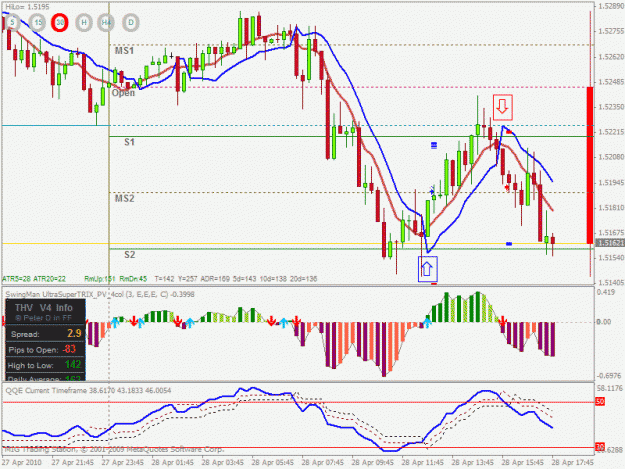Click the red TRIX down arrow near 28 Apr 15:45
Image resolution: width=625 pixels, height=469 pixels.
click(503, 322)
